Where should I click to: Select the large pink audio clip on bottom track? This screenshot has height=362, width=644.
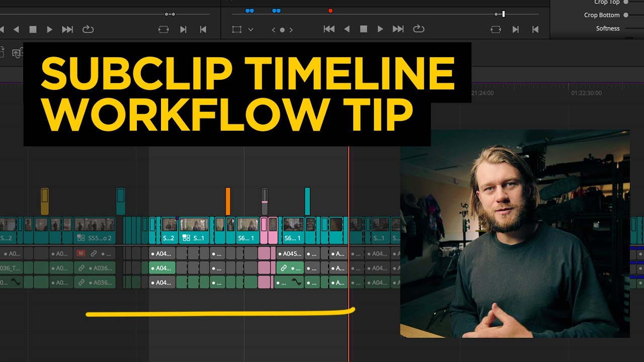[264, 282]
